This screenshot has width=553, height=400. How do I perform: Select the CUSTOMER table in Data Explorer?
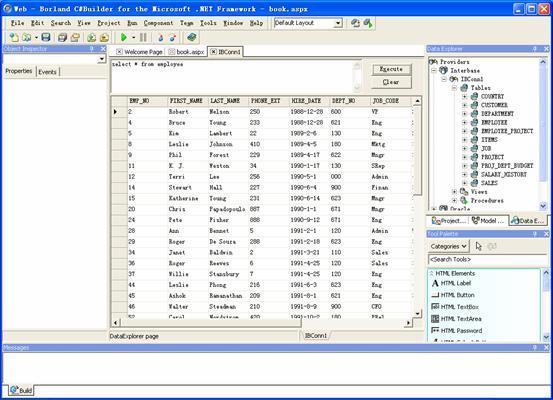point(494,105)
